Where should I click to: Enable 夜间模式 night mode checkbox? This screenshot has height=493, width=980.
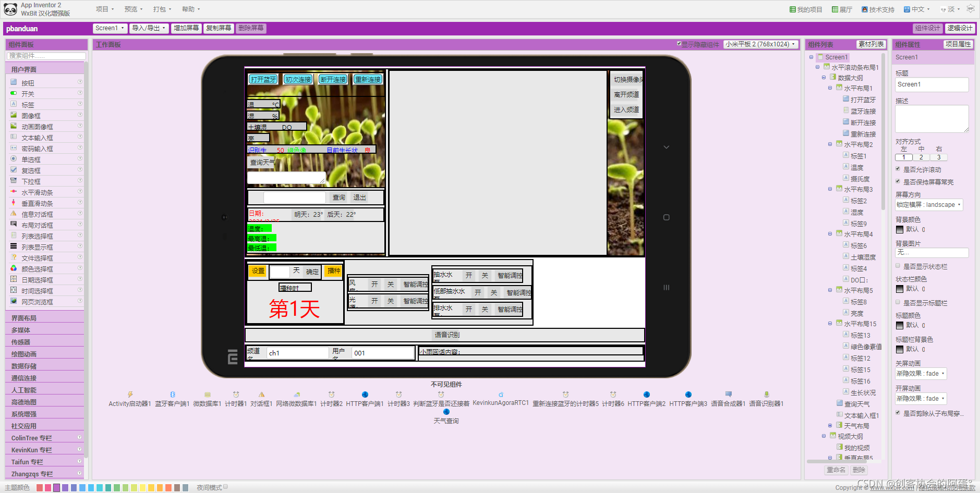225,487
